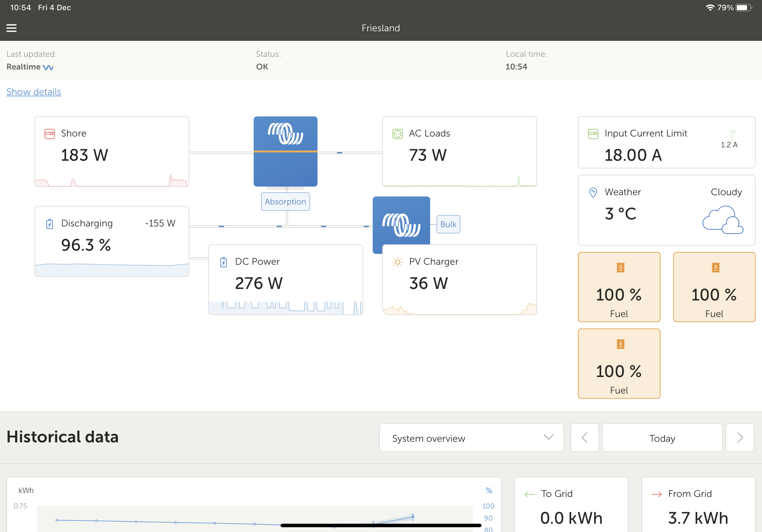
Task: Click the Shore sparkline graph
Action: (112, 180)
